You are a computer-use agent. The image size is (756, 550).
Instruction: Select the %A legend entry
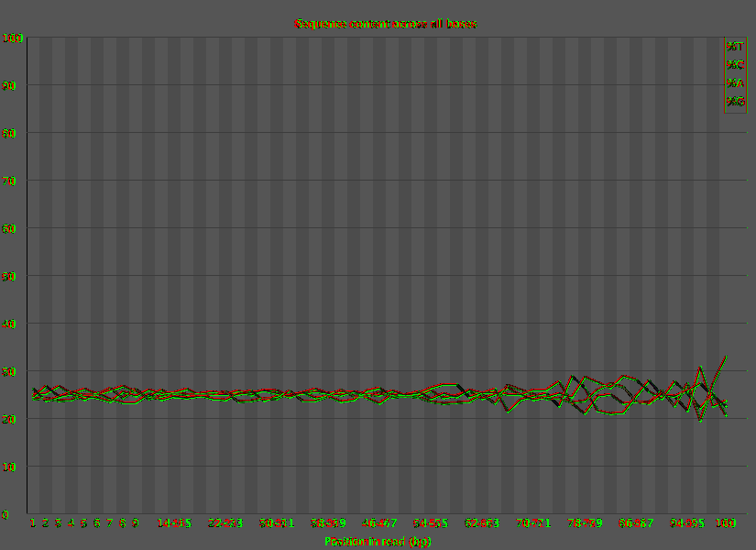point(735,83)
